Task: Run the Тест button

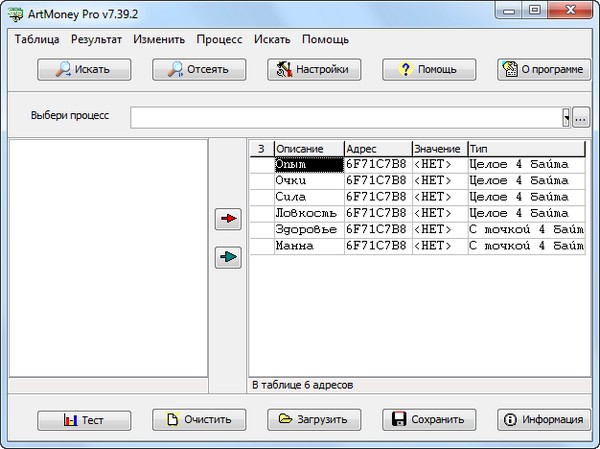Action: 84,420
